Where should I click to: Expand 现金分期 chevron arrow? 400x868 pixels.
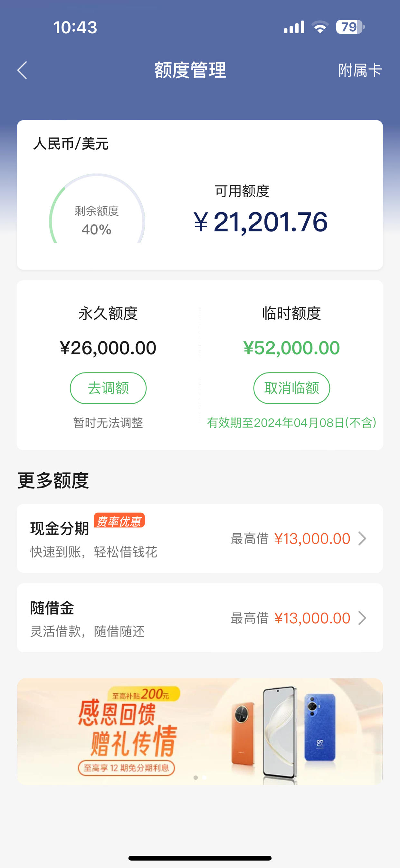tap(362, 538)
